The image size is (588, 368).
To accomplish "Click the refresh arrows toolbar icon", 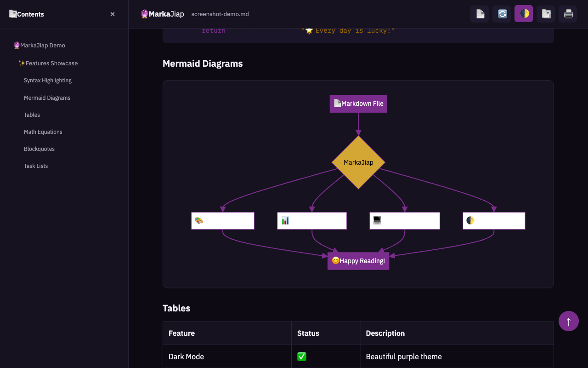I will point(502,14).
